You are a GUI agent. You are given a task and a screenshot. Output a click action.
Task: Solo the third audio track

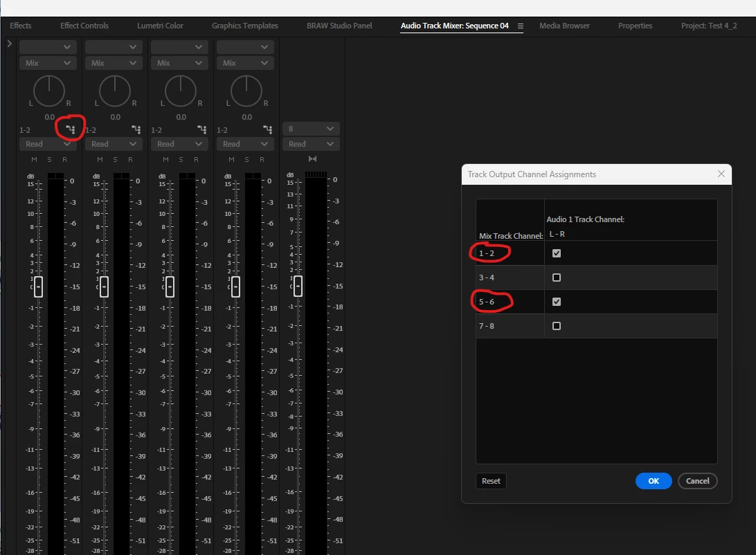coord(181,159)
